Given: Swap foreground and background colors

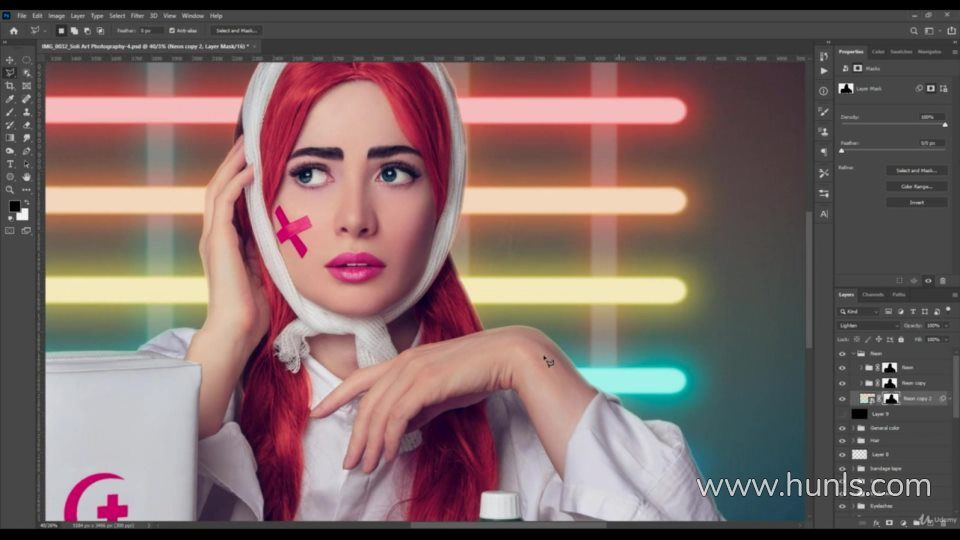Looking at the screenshot, I should 26,202.
